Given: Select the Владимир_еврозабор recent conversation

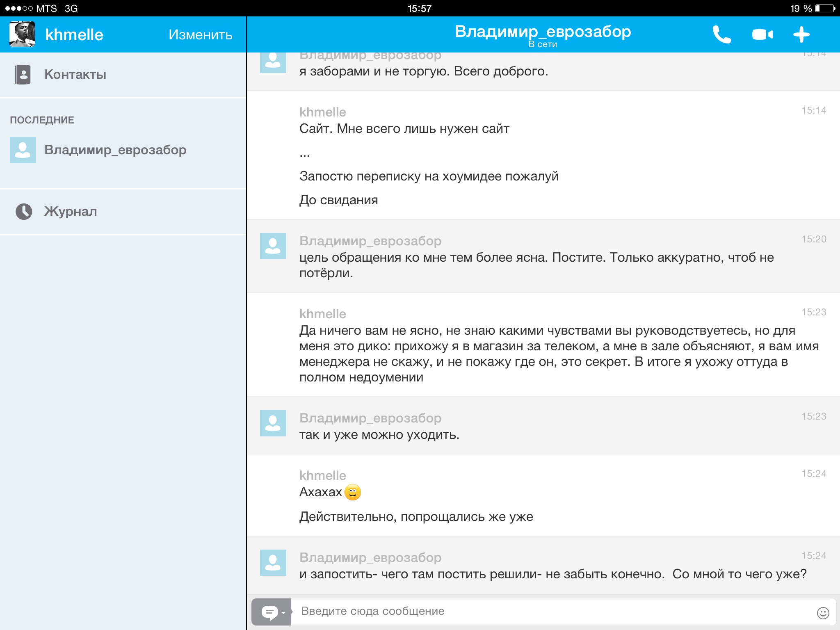Looking at the screenshot, I should coord(115,150).
